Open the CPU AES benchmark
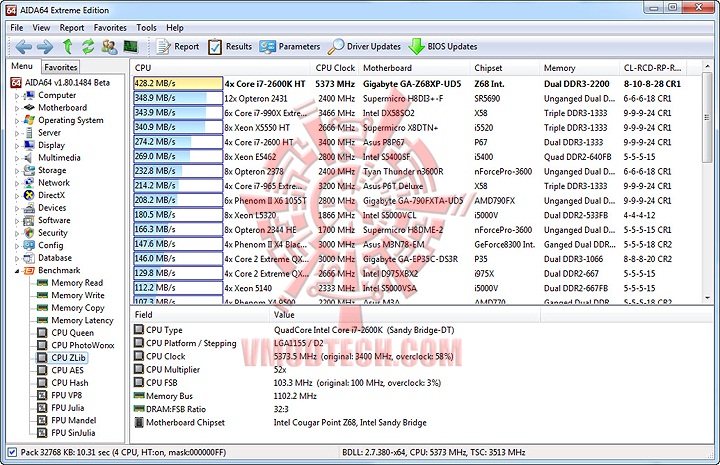This screenshot has width=720, height=465. (x=68, y=370)
